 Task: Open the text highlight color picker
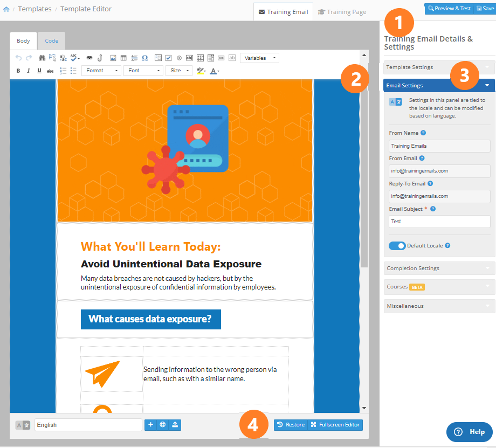[201, 71]
